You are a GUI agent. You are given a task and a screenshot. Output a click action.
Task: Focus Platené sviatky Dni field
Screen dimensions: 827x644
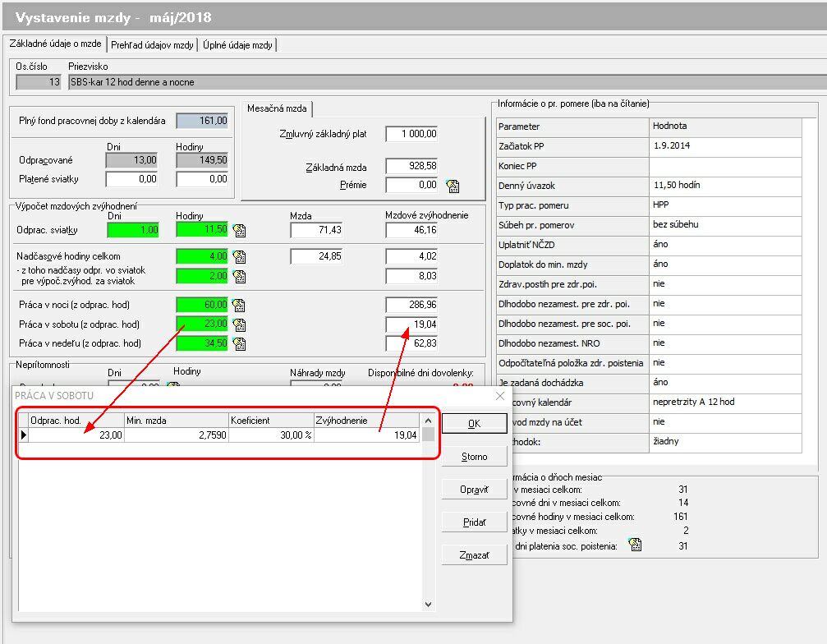pyautogui.click(x=132, y=179)
